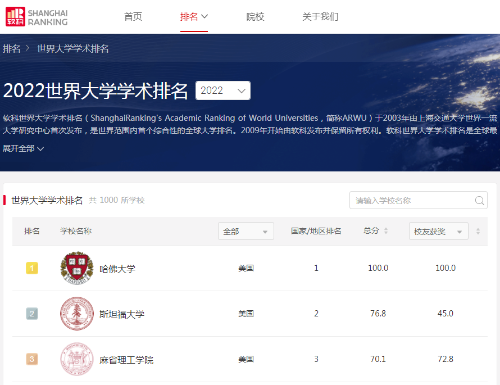Sort by 总分 total score arrows
500x385 pixels.
386,231
